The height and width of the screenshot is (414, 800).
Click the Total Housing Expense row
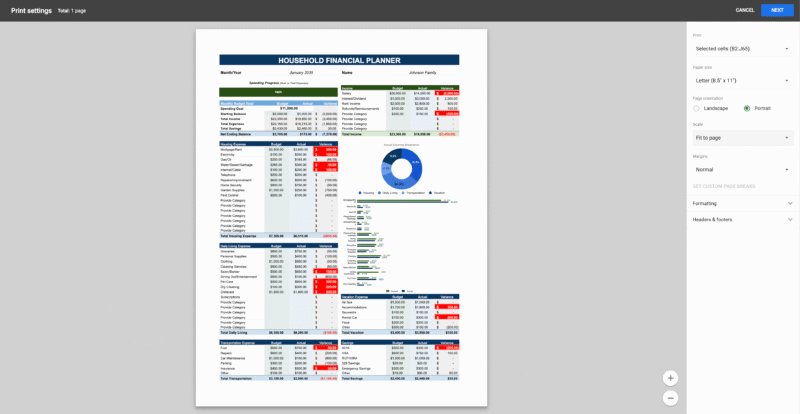pos(279,236)
